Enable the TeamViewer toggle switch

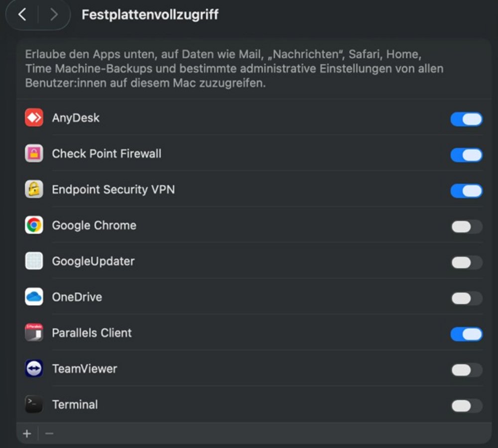[466, 370]
